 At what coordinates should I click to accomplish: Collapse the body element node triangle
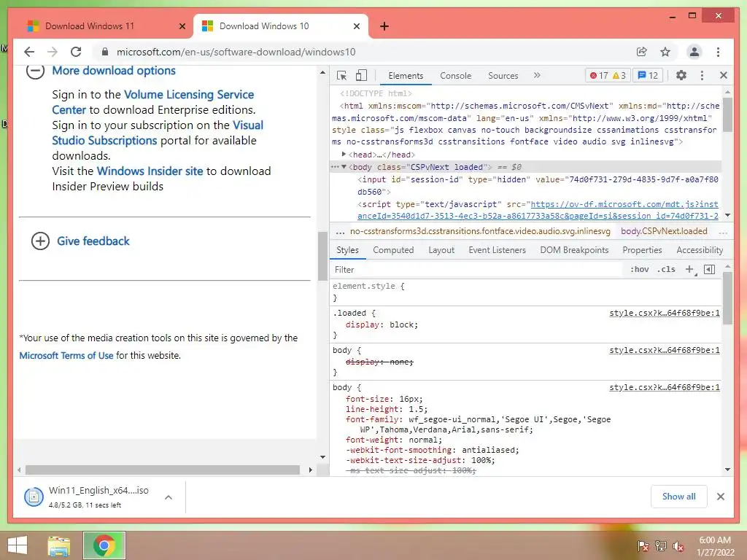pyautogui.click(x=344, y=167)
